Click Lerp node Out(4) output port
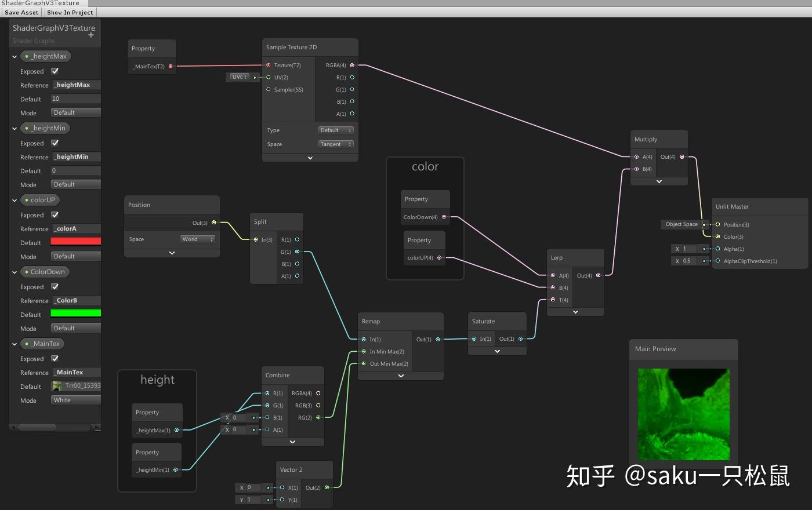The image size is (812, 510). pos(599,276)
